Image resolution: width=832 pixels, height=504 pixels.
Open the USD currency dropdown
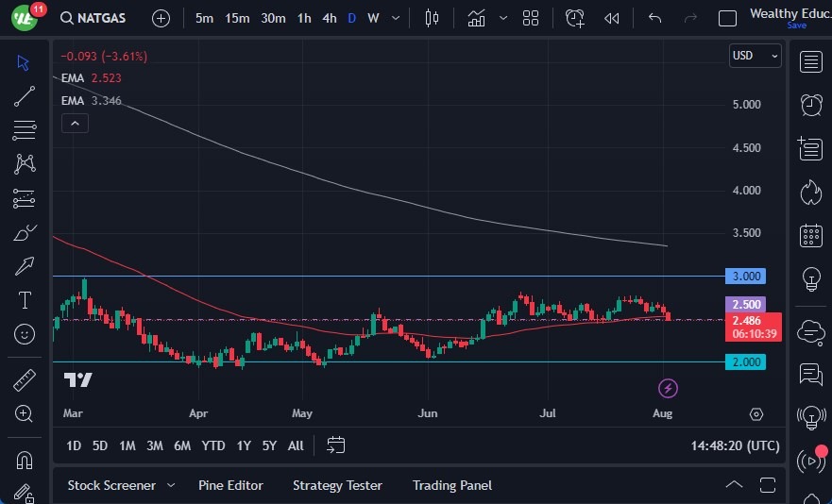[755, 56]
